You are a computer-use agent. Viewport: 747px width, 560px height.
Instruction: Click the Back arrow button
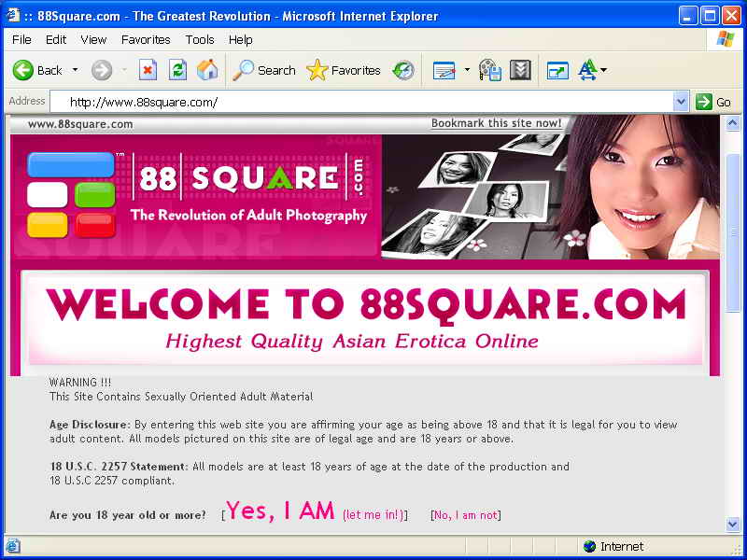pyautogui.click(x=22, y=71)
